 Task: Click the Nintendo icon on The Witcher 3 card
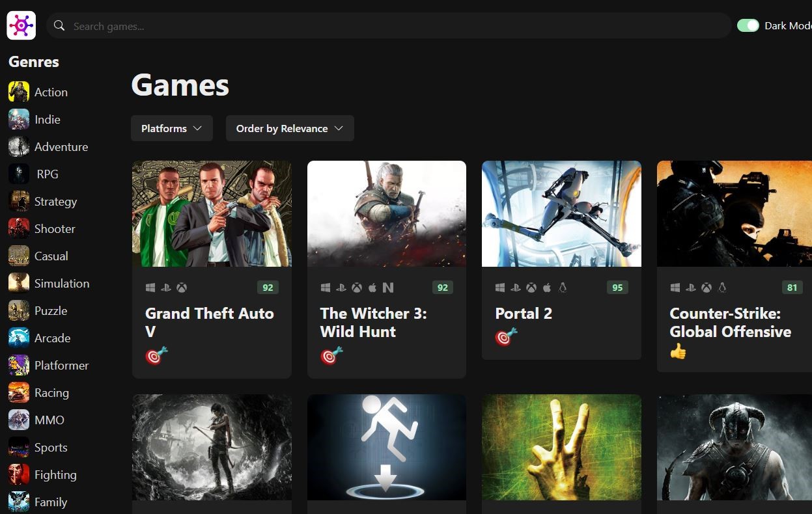pyautogui.click(x=388, y=287)
